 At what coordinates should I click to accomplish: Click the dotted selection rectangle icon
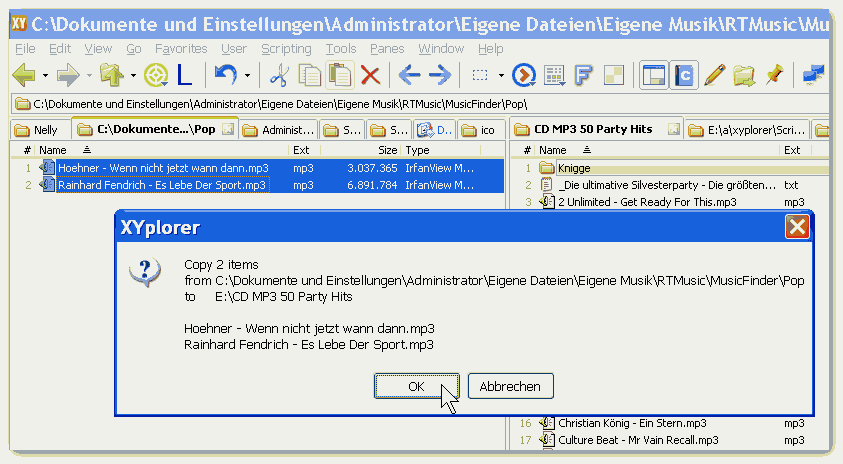(x=480, y=75)
